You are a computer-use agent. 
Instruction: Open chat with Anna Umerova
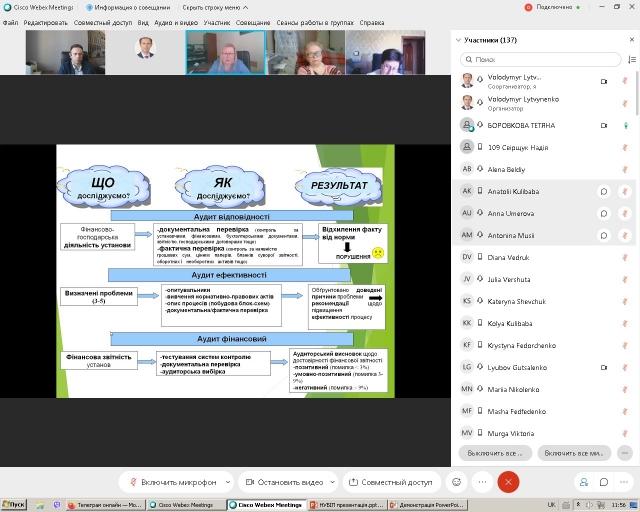point(604,214)
